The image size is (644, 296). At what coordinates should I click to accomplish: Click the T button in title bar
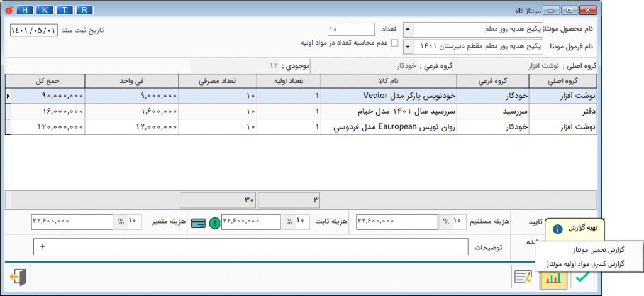point(65,10)
